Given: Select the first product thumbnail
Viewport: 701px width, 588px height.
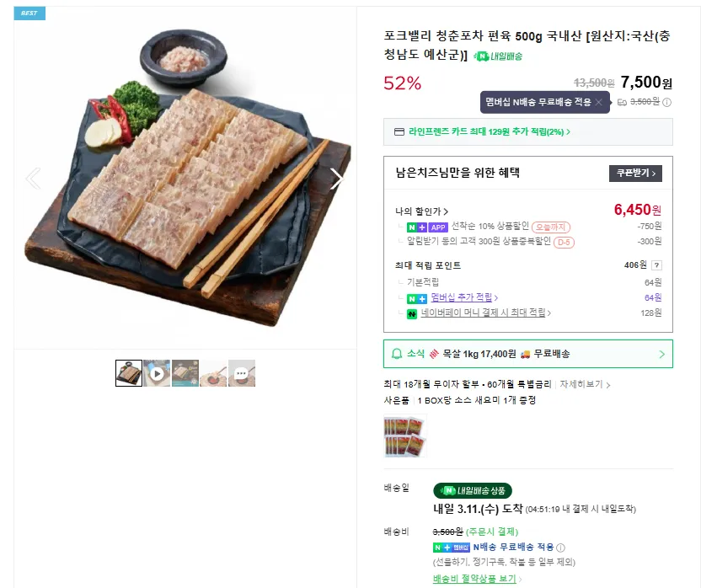Looking at the screenshot, I should 128,372.
